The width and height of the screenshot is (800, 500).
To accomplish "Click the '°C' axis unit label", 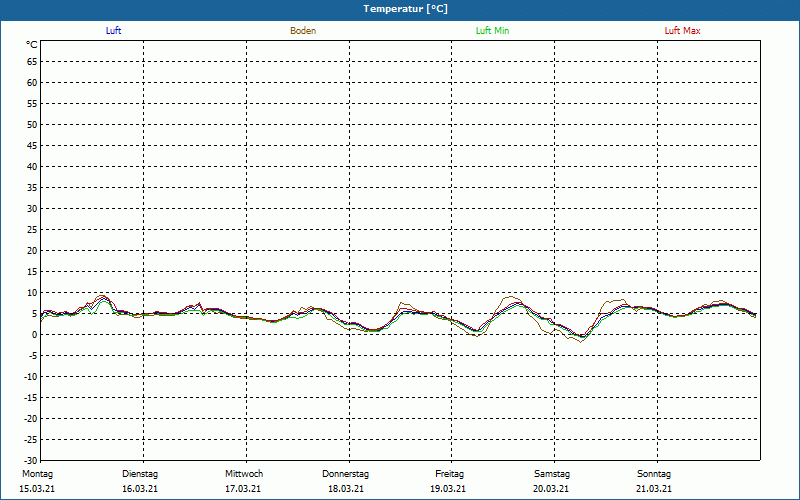I will [32, 45].
